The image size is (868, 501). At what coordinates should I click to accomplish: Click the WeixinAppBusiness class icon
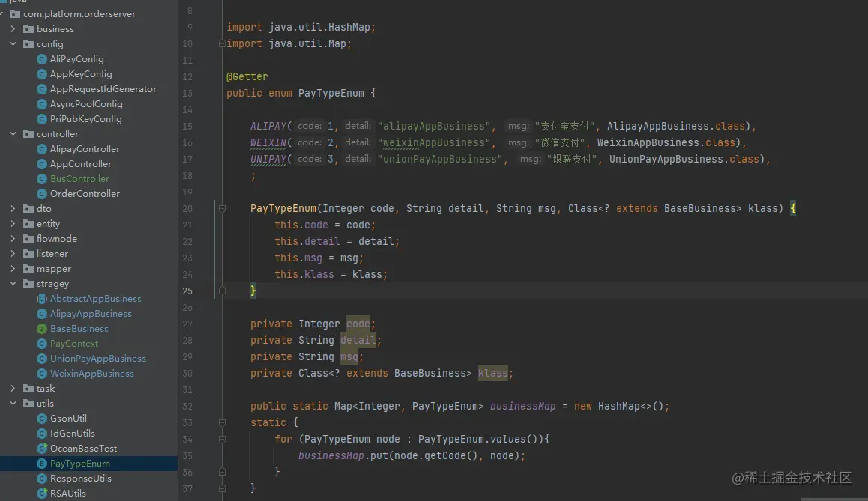41,373
